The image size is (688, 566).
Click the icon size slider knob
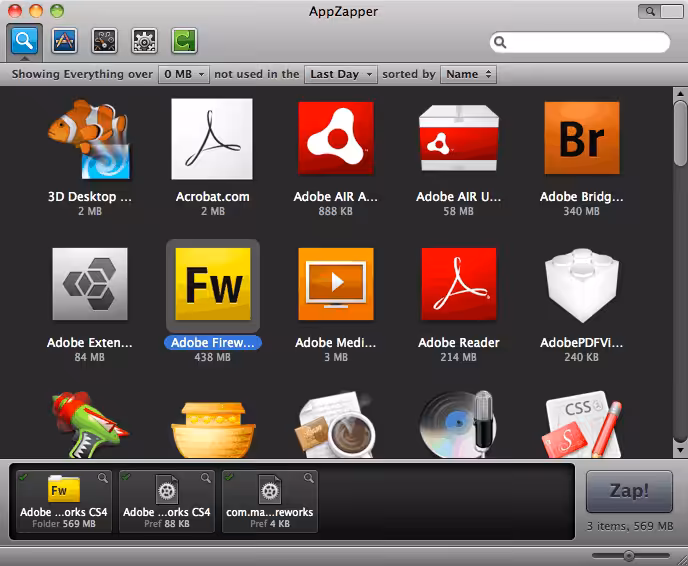click(x=629, y=555)
